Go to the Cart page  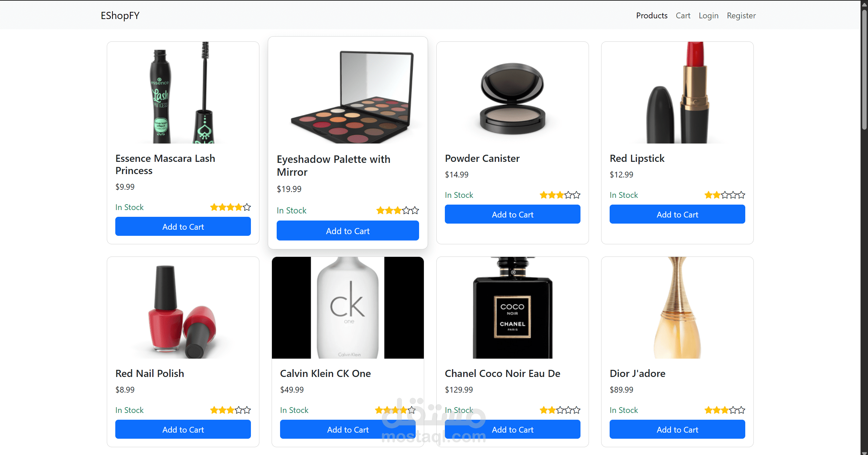(683, 16)
